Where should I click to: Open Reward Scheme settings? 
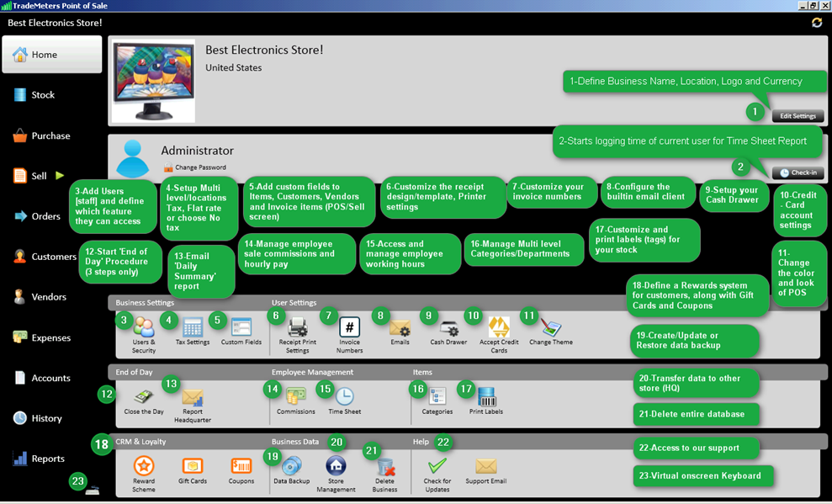(144, 466)
